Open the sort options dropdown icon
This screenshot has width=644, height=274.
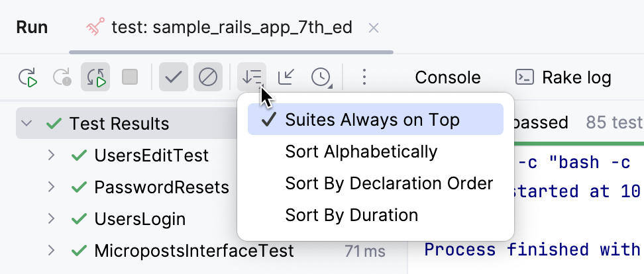252,77
